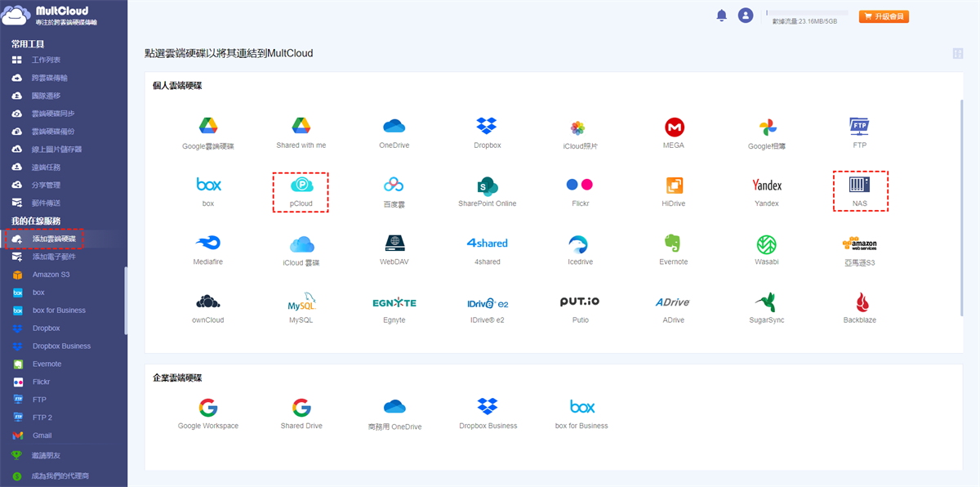Add the iCloud Drive service
This screenshot has width=980, height=487.
click(301, 244)
